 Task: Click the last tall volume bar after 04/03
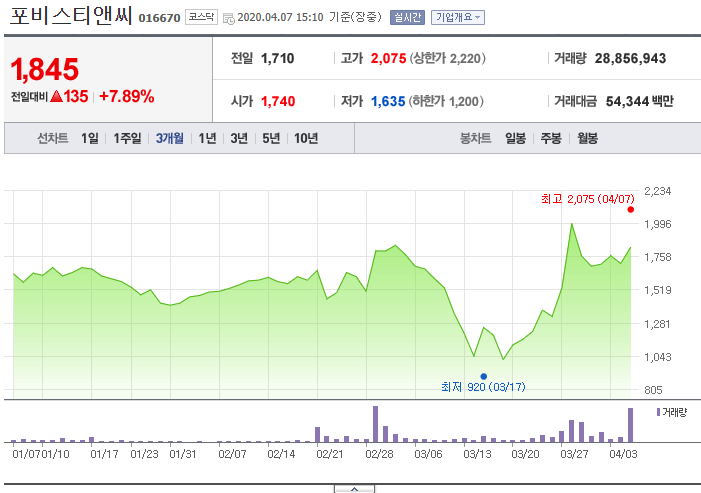click(631, 425)
